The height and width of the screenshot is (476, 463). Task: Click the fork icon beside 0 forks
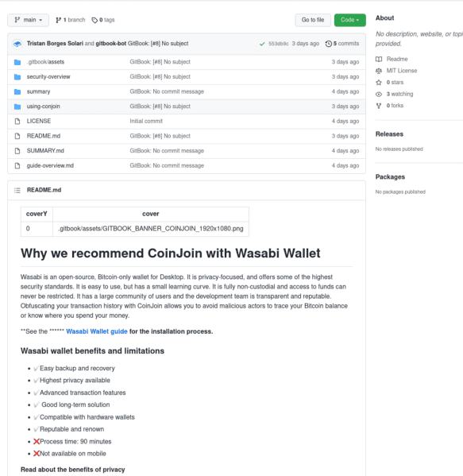pyautogui.click(x=379, y=106)
